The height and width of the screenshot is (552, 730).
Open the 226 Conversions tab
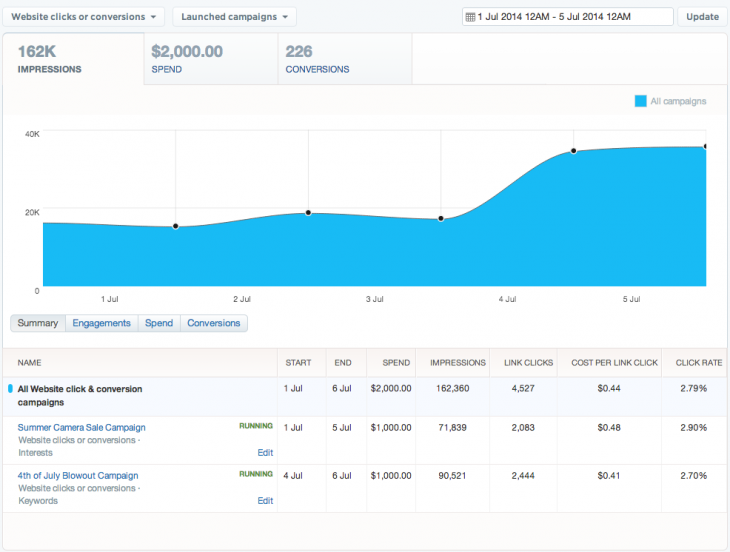(x=344, y=59)
